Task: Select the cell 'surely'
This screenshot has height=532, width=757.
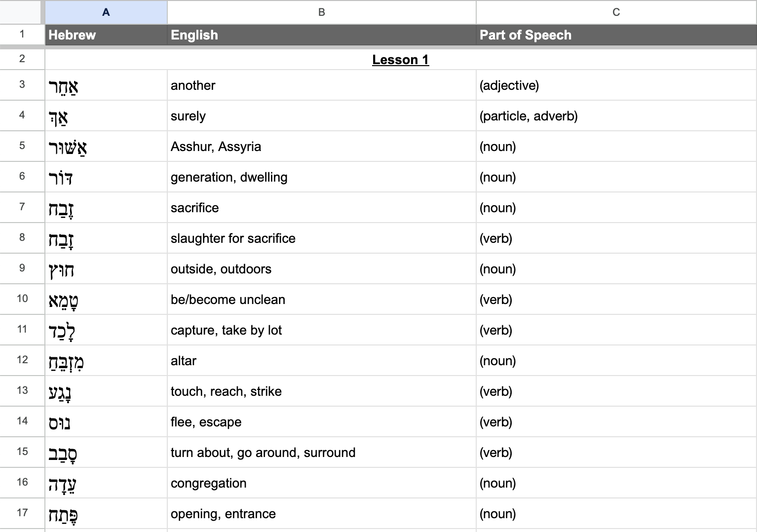Action: click(322, 116)
